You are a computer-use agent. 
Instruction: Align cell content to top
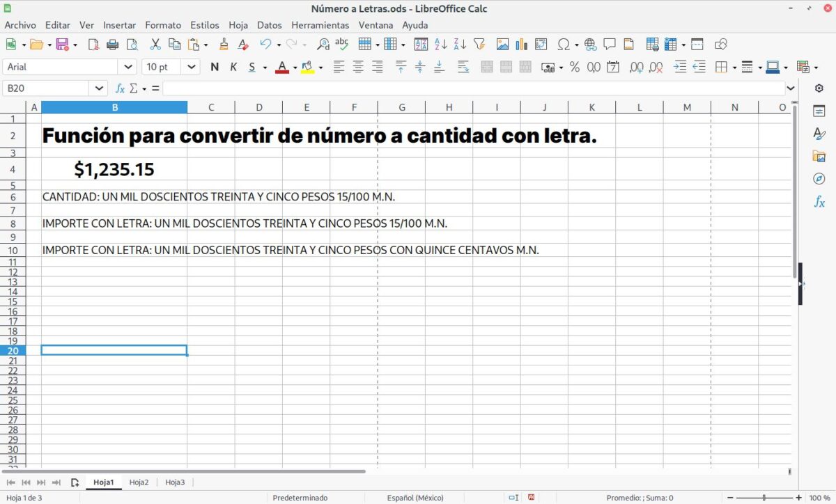(x=401, y=67)
